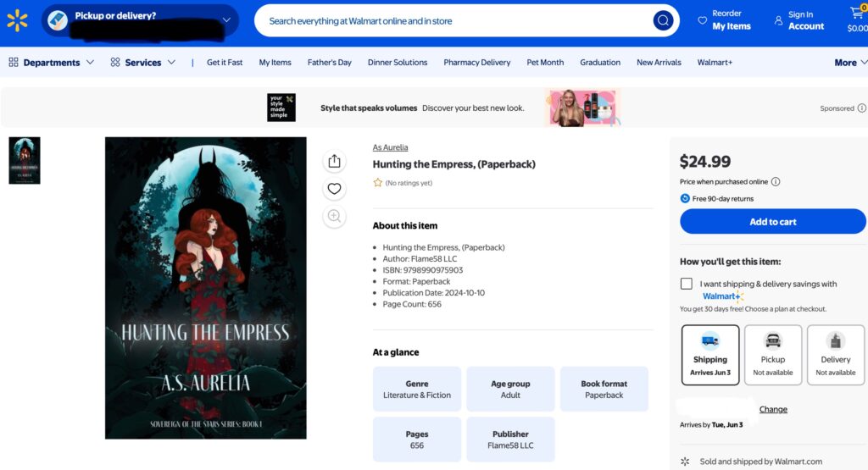Screen dimensions: 868x470
Task: Click the Walmart spark logo
Action: click(x=17, y=20)
